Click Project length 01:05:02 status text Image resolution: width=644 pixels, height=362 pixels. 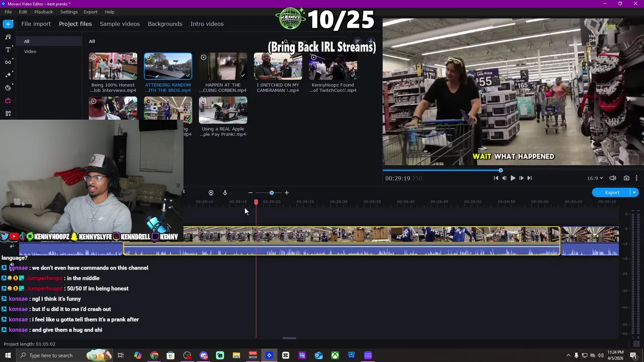[x=30, y=344]
